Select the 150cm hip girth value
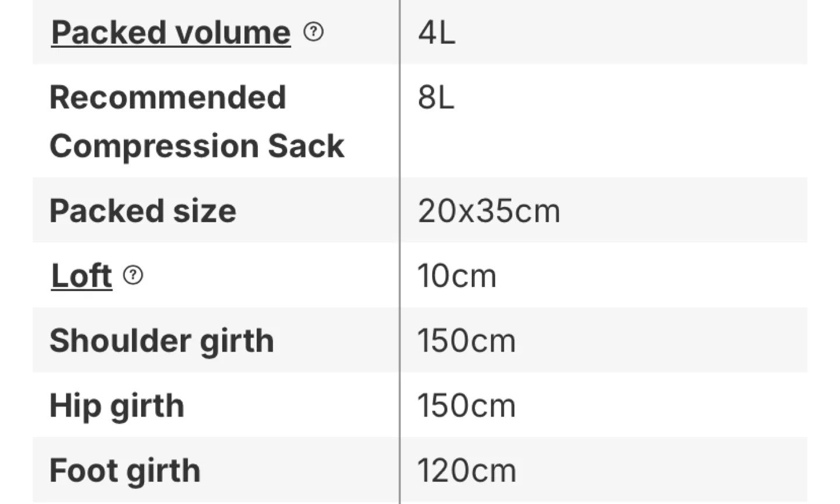The height and width of the screenshot is (504, 840). [x=467, y=404]
